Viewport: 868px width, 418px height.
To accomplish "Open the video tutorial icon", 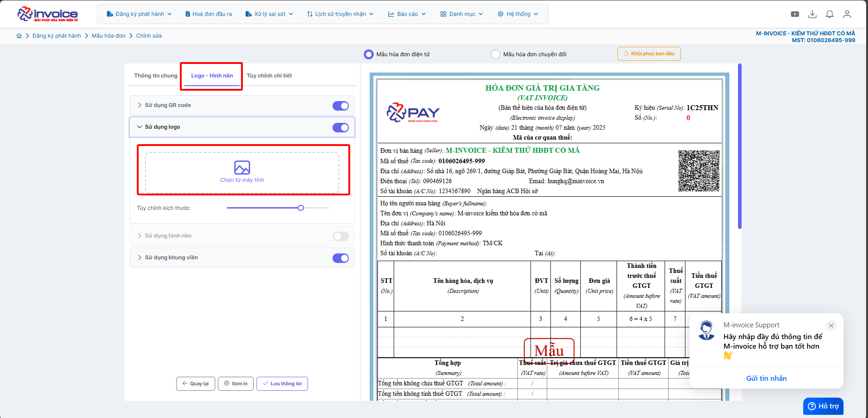I will pos(795,14).
